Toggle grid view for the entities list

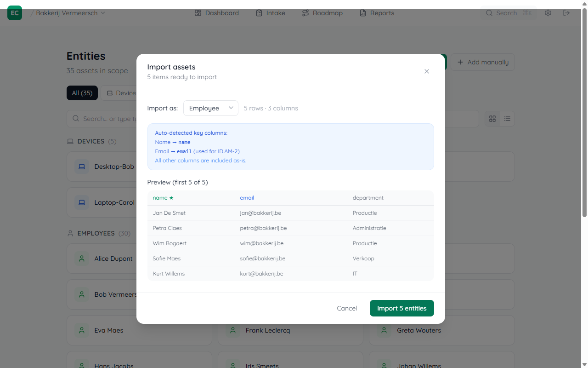(492, 119)
